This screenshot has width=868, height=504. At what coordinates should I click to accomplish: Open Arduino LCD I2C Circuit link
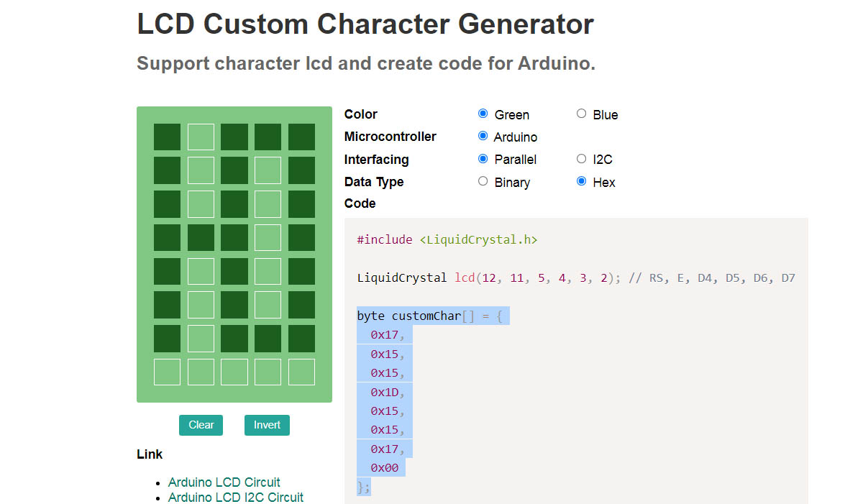coord(235,497)
